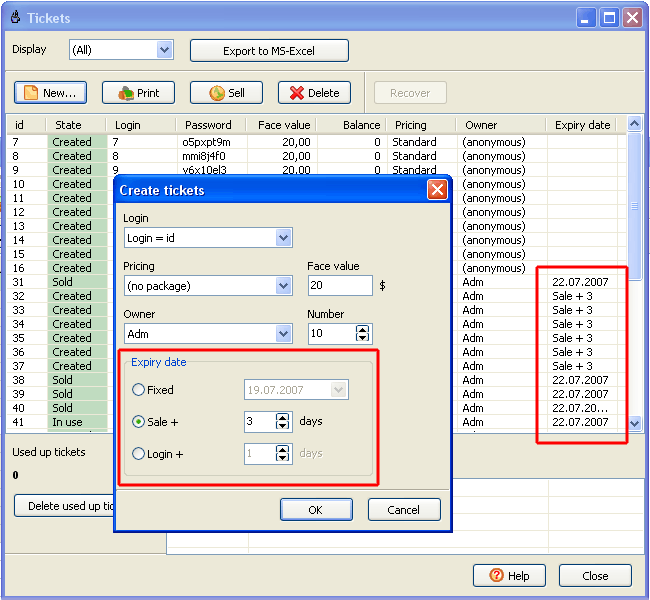Screen dimensions: 650x600
Task: Choose the Login + expiry option
Action: [139, 454]
